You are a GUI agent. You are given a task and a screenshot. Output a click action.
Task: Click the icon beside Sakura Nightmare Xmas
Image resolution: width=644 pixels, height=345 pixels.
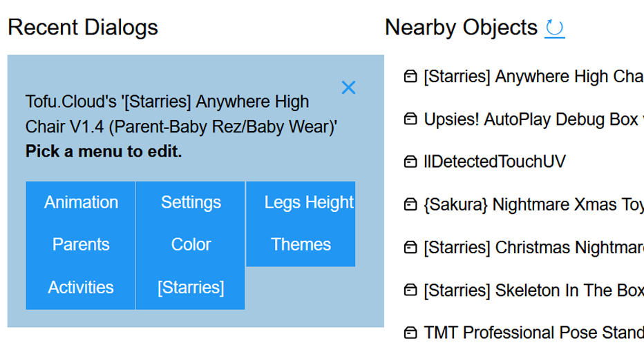click(410, 205)
